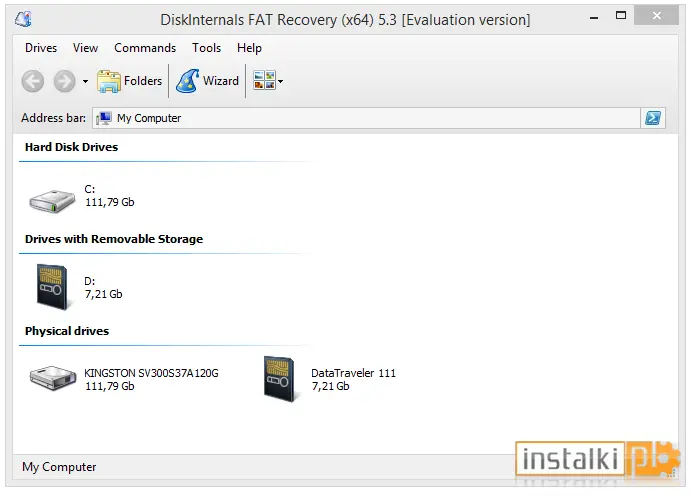Open the Commands menu

[x=145, y=48]
